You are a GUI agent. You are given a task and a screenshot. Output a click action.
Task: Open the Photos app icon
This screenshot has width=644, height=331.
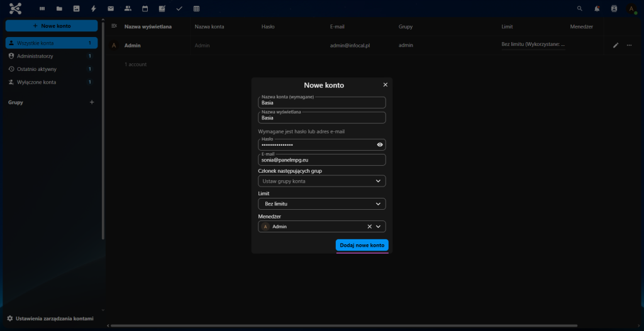tap(76, 9)
